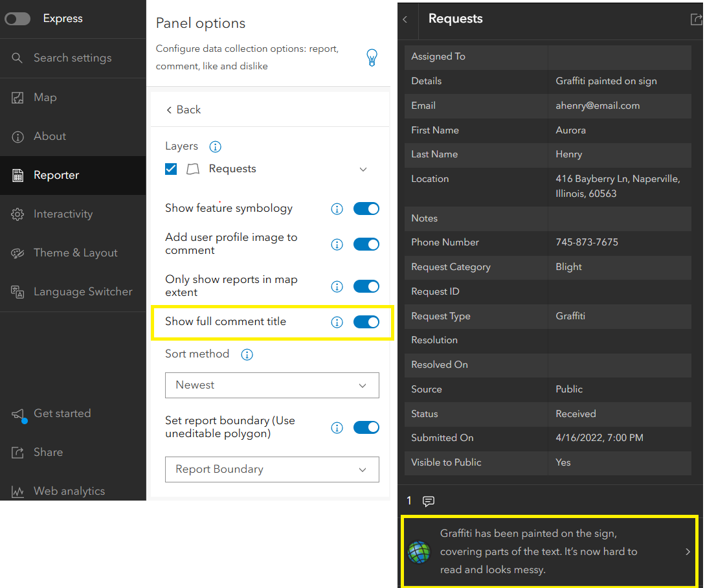Uncheck the Requests layer checkbox
This screenshot has width=705, height=588.
[171, 169]
